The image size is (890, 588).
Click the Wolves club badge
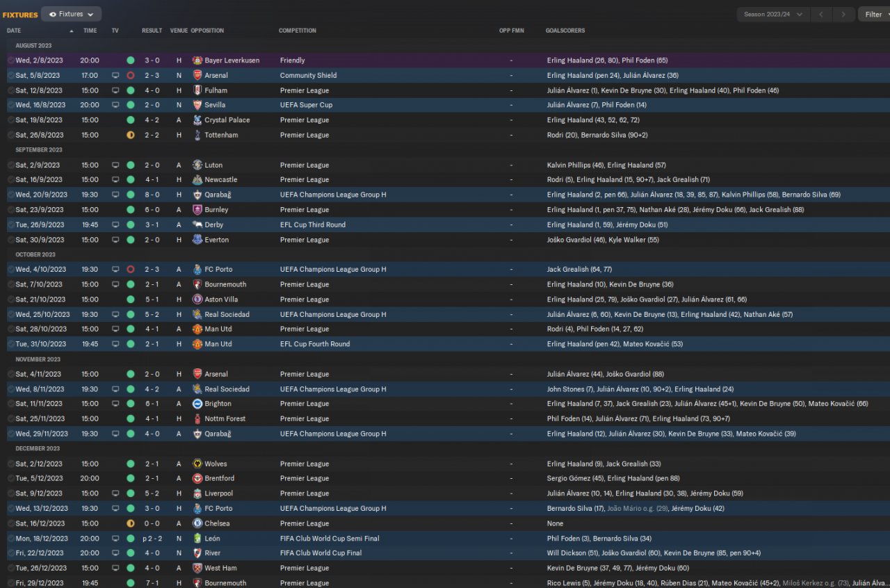pos(197,464)
